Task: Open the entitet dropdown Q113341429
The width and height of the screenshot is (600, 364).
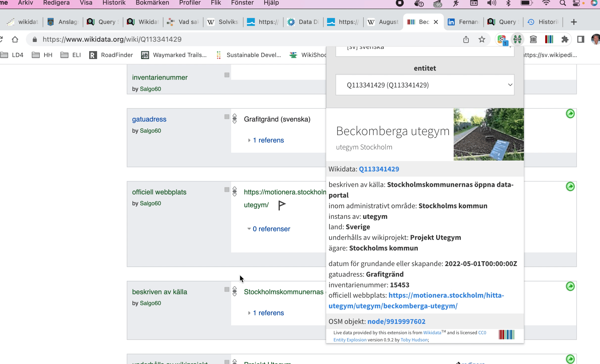Action: coord(425,85)
